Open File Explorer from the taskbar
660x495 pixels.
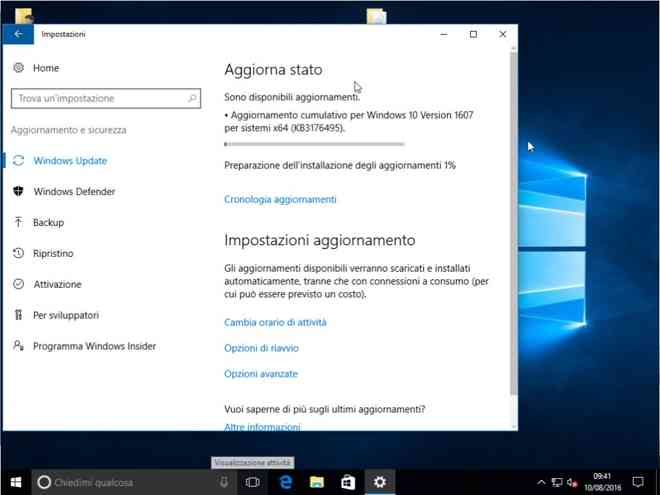317,482
